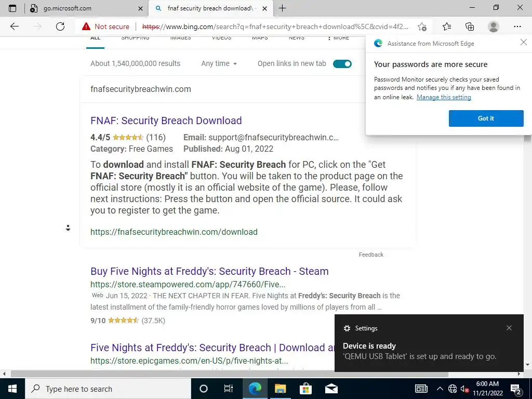This screenshot has width=532, height=399.
Task: Switch to the SHOPPING search tab
Action: 135,37
